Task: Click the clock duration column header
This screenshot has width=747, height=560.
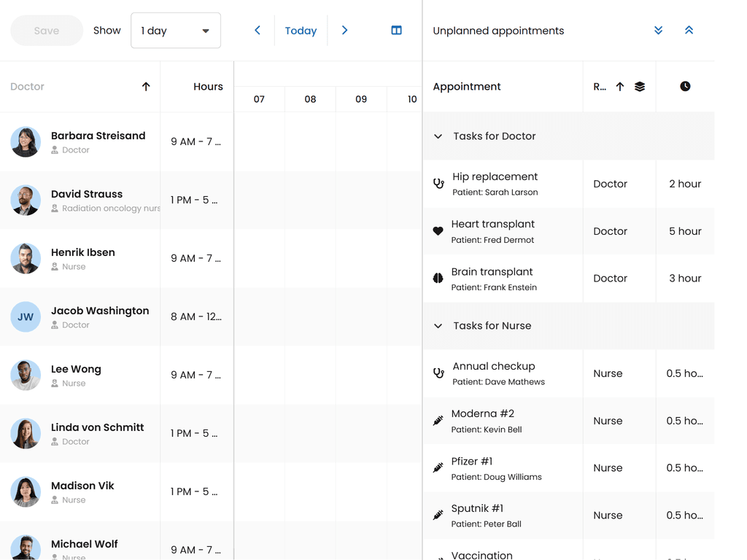Action: (685, 87)
